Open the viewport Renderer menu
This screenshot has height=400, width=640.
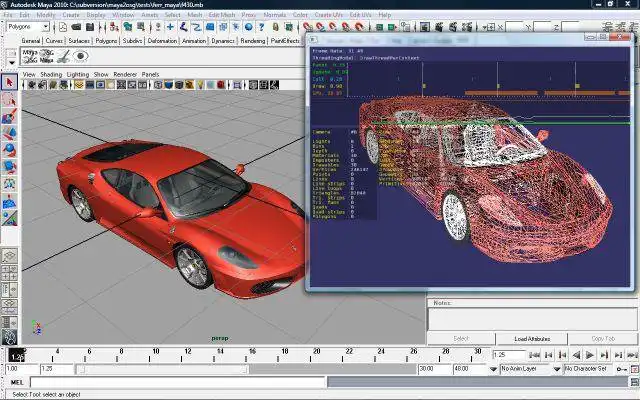point(125,74)
